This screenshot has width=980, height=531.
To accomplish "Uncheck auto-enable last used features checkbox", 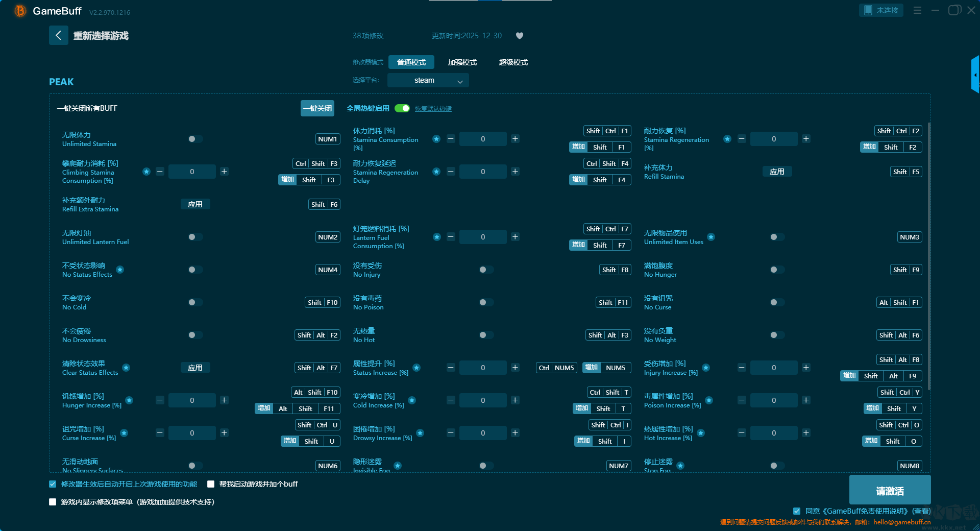I will [x=53, y=484].
